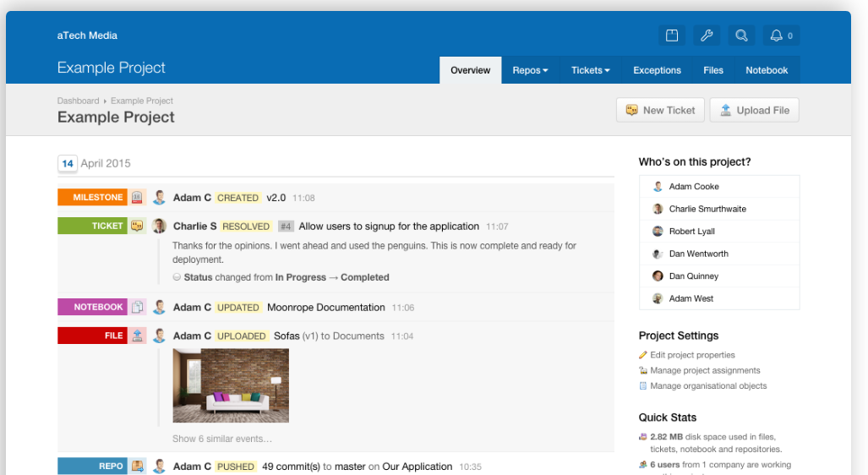Open the Sofas image thumbnail

pyautogui.click(x=231, y=385)
